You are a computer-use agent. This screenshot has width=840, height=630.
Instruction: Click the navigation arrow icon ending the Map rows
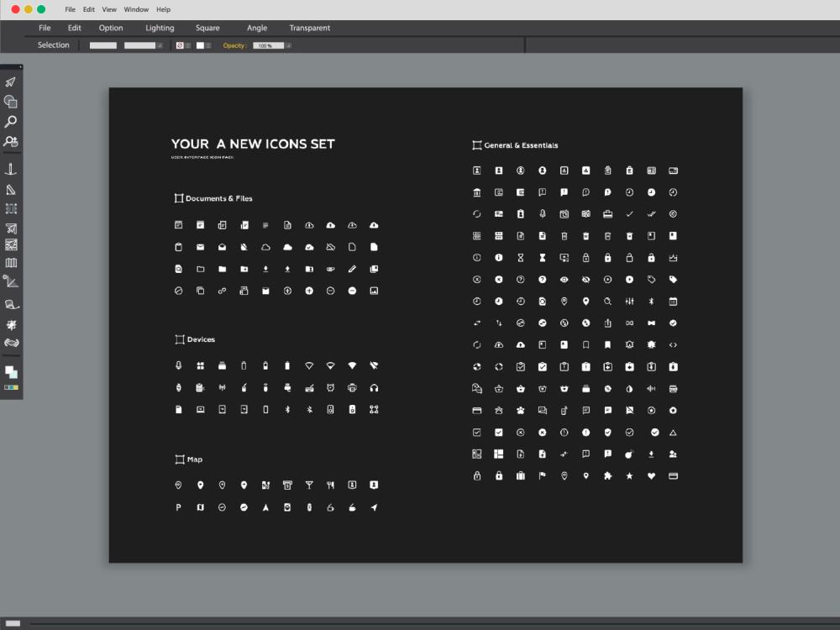[374, 507]
